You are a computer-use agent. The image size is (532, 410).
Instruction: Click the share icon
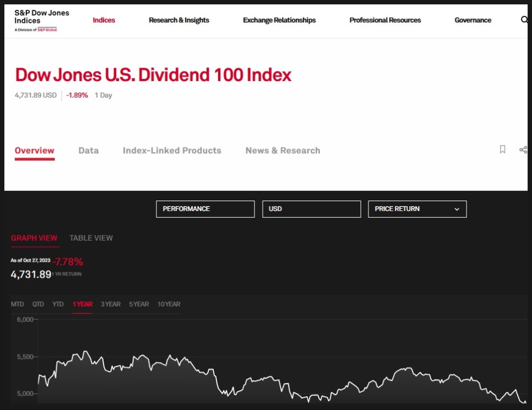point(523,150)
